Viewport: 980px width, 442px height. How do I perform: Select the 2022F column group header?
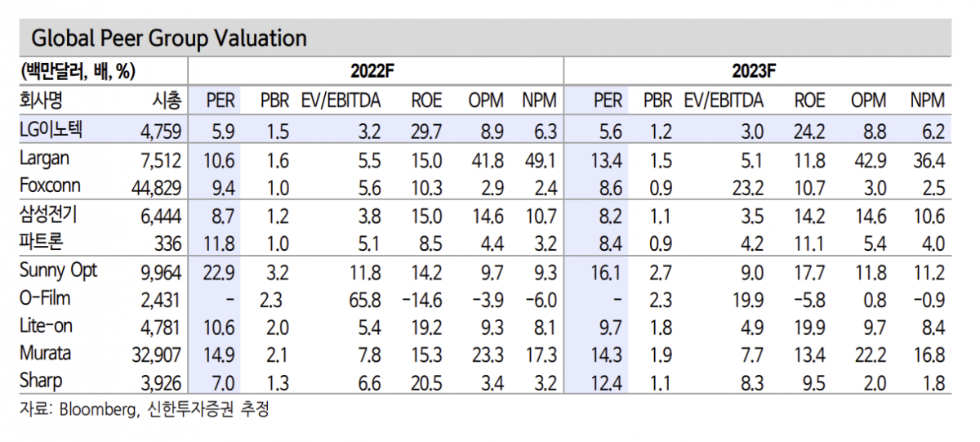click(x=376, y=70)
